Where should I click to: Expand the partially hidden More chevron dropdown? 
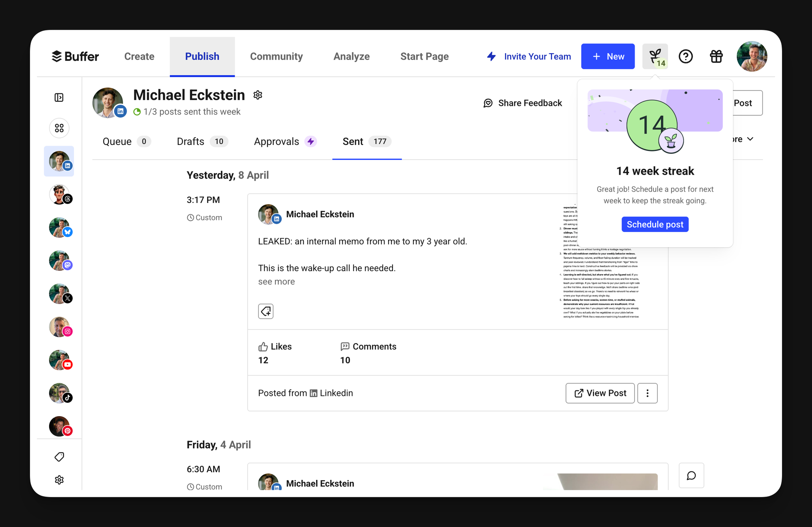coord(749,139)
